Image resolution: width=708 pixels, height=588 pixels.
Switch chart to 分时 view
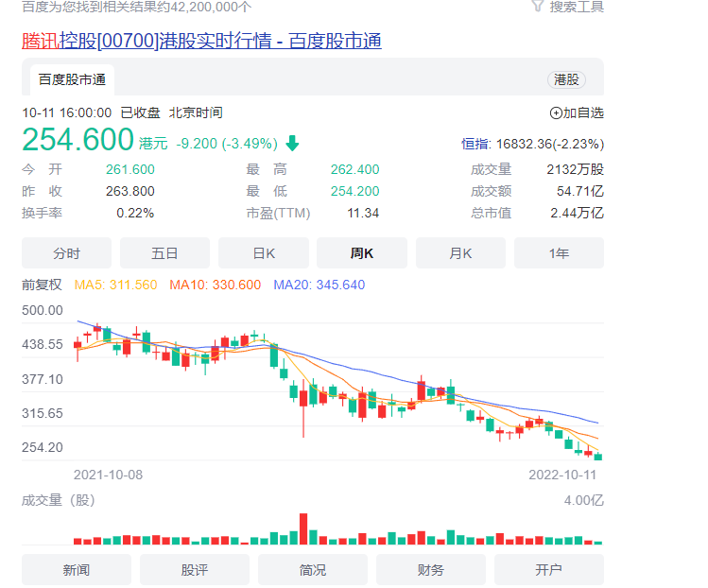click(66, 253)
